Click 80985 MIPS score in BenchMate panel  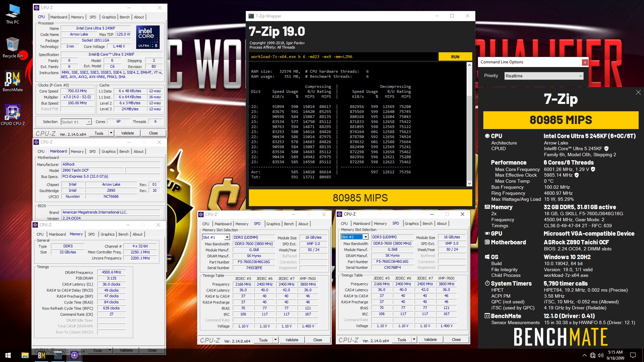561,120
